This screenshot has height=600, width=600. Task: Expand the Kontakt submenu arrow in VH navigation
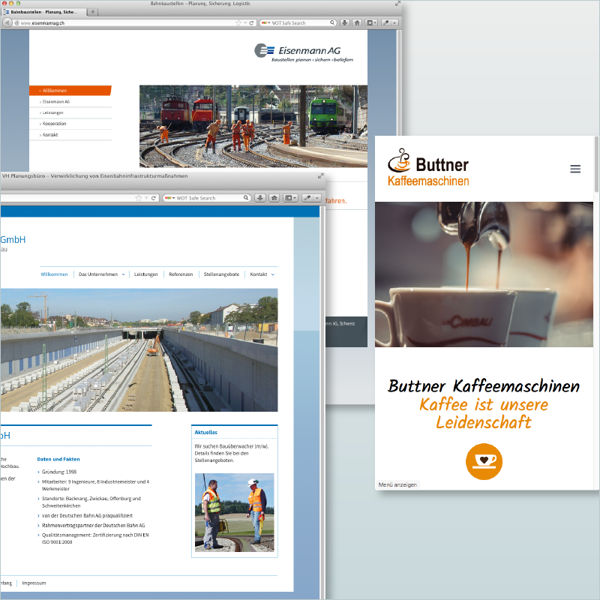coord(272,274)
